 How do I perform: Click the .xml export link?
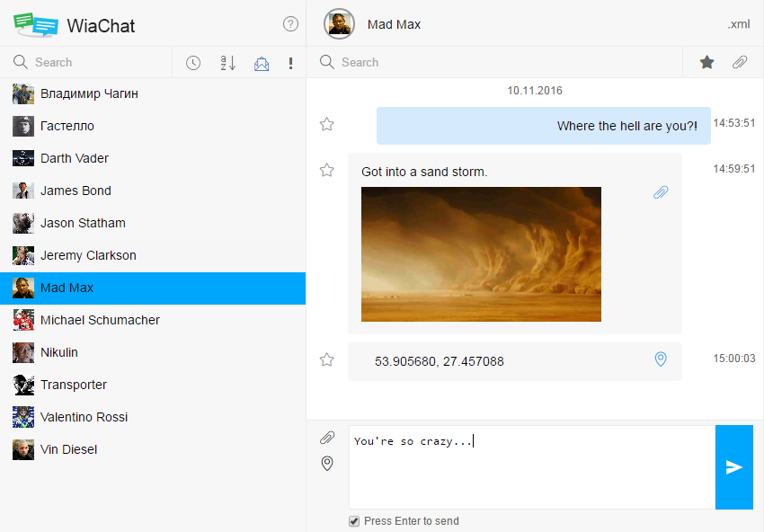(738, 24)
